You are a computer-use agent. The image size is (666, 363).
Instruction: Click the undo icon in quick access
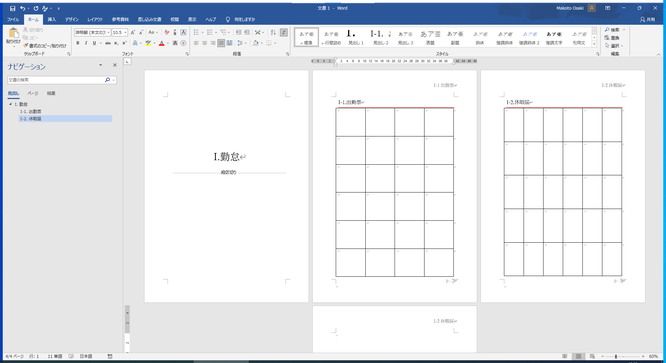pos(23,8)
